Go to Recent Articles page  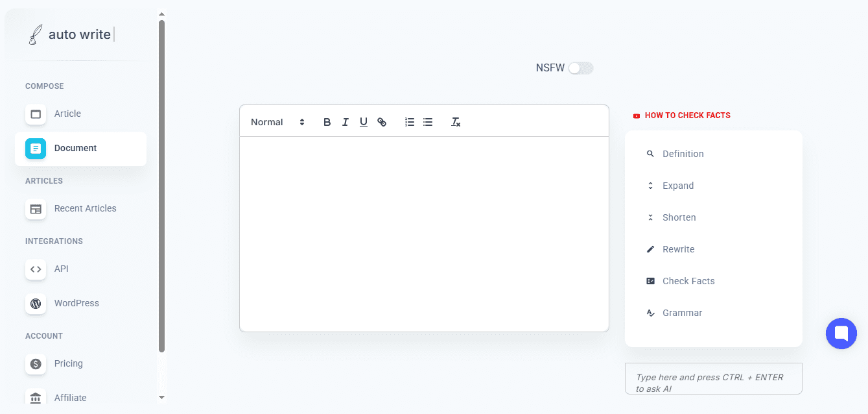(x=85, y=208)
